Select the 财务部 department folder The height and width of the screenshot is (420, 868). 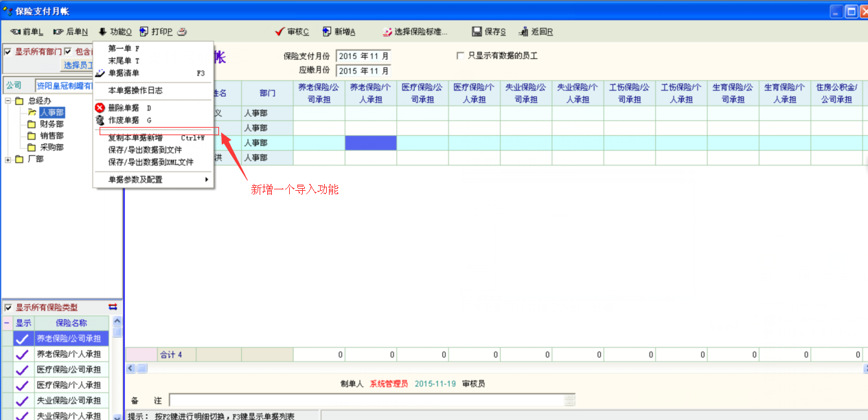click(x=51, y=124)
